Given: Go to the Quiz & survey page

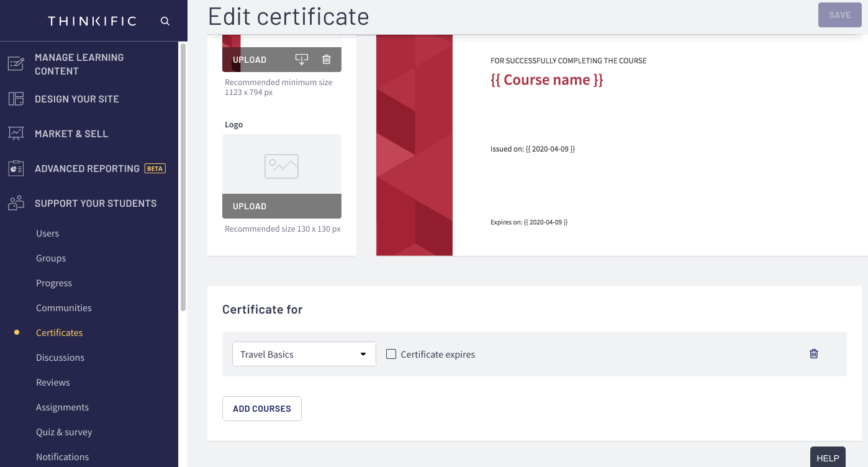Looking at the screenshot, I should (x=64, y=432).
